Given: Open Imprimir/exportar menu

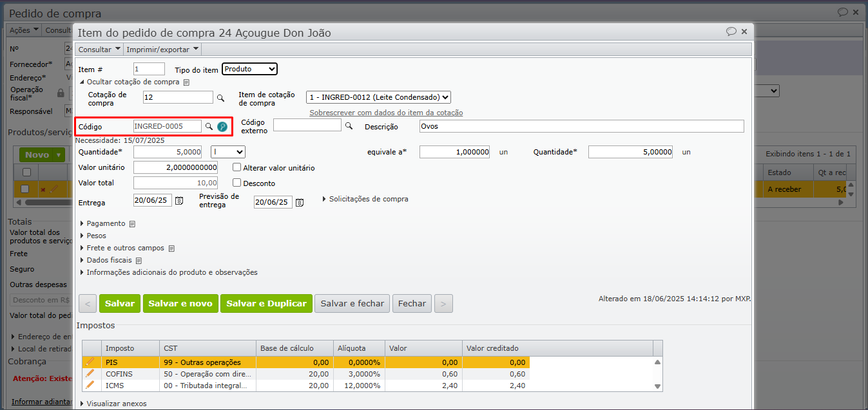Looking at the screenshot, I should click(162, 50).
